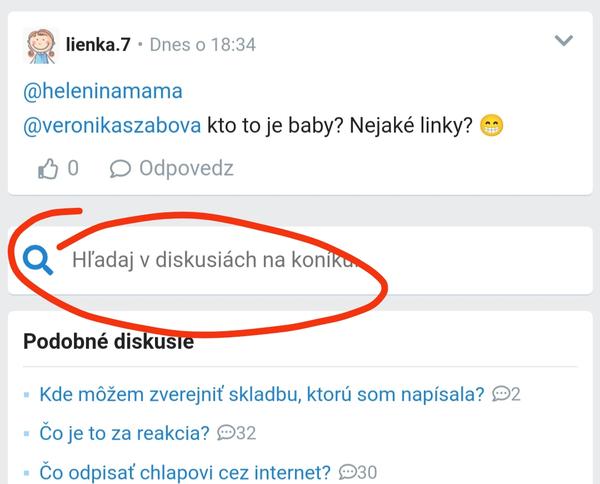Open discussion "Čo je to za reakcia?"
Screen dimensions: 600x484
click(124, 433)
